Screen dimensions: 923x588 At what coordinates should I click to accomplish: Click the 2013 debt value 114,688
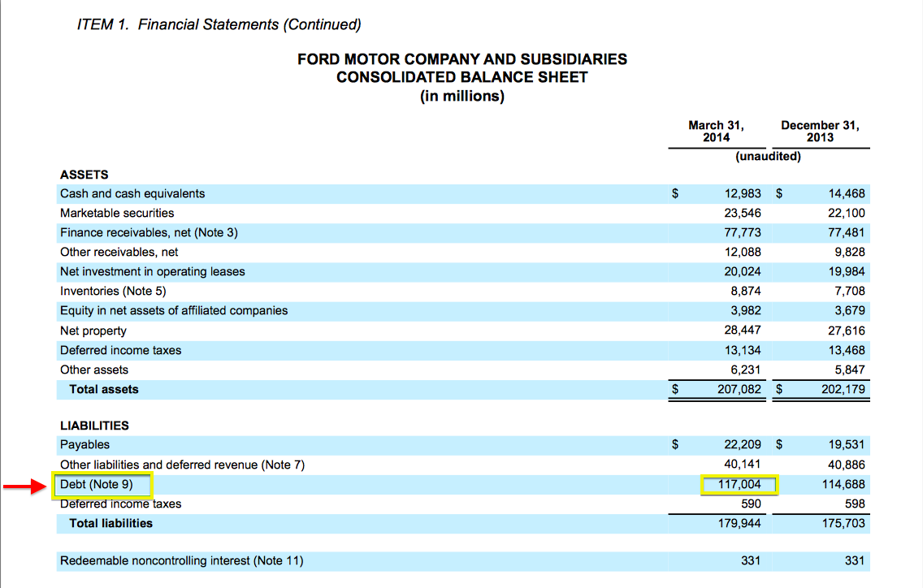tap(843, 485)
